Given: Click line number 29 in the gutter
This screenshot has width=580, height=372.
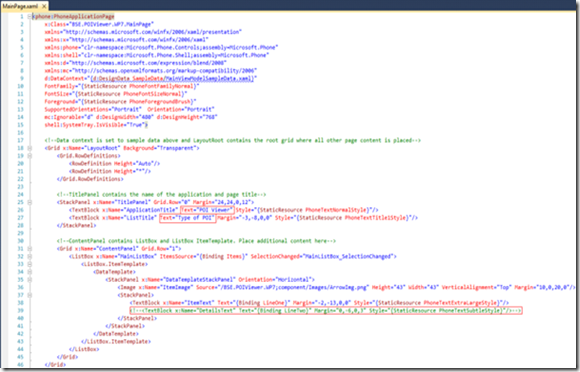Looking at the screenshot, I should click(x=20, y=234).
